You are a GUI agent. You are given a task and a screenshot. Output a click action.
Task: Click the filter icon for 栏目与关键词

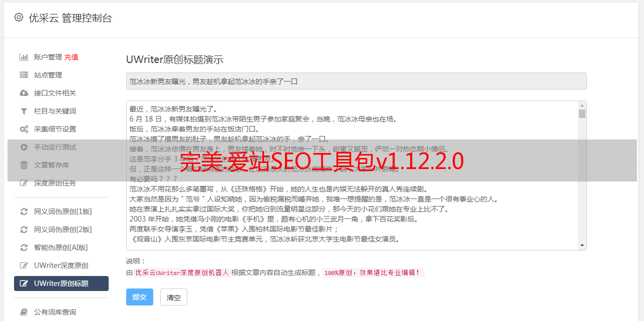pyautogui.click(x=24, y=111)
